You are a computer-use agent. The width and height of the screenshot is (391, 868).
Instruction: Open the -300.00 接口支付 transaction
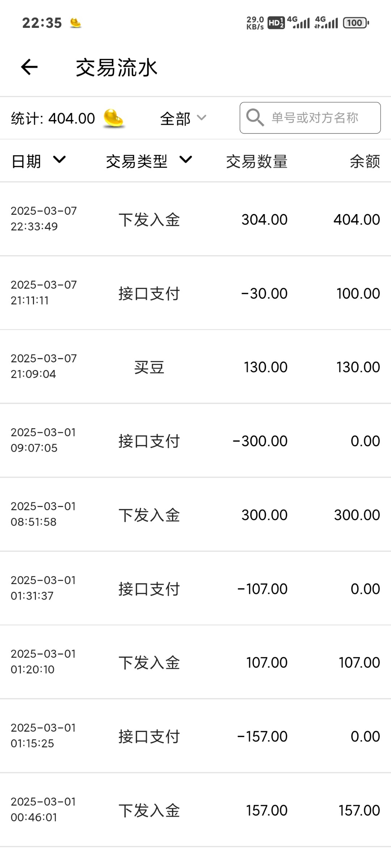pos(195,441)
